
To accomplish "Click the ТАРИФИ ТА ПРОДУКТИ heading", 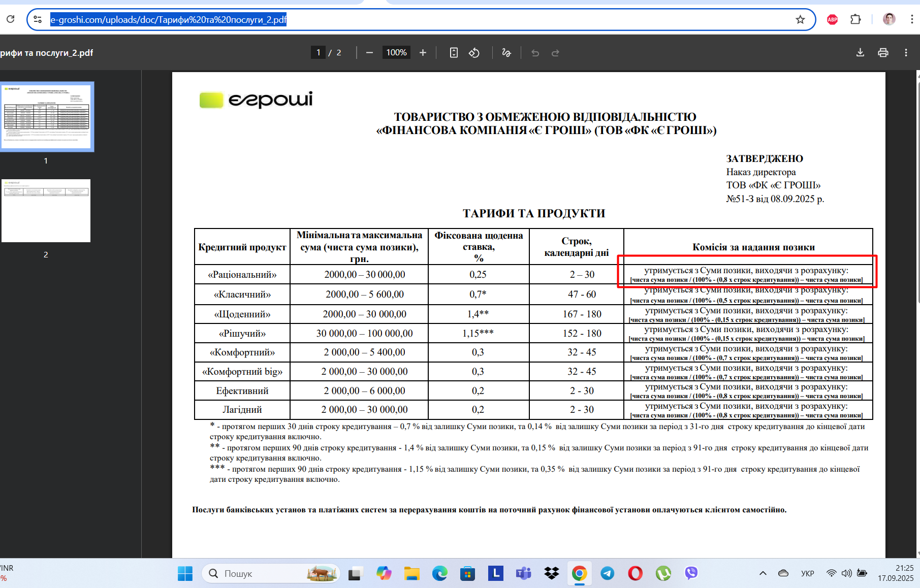I will [534, 213].
